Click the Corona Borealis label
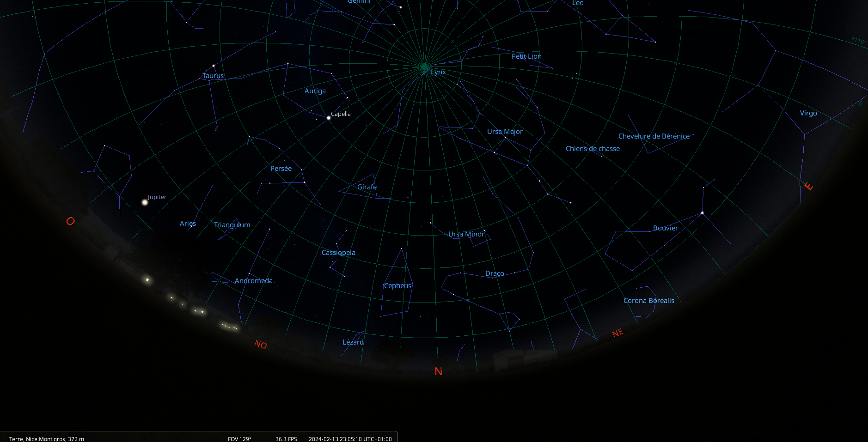 (648, 301)
